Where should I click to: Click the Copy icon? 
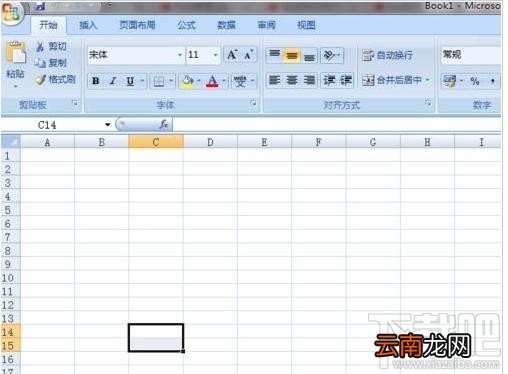tap(40, 63)
